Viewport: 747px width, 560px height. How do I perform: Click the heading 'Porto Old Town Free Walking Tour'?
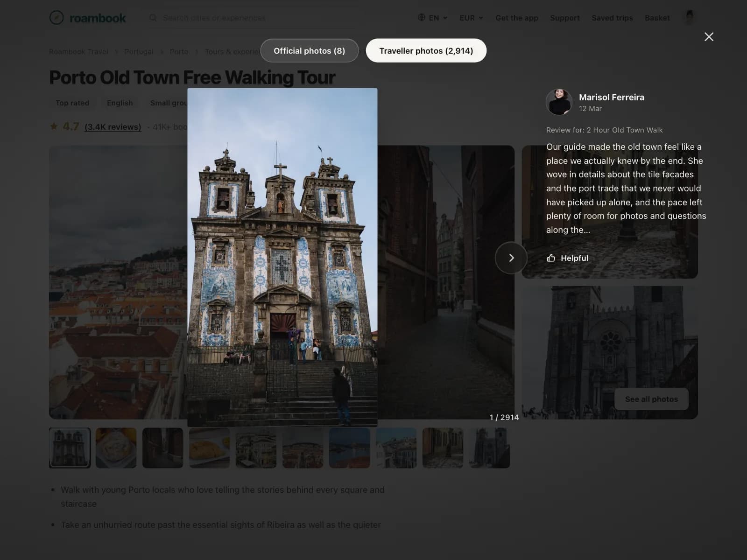pyautogui.click(x=192, y=77)
